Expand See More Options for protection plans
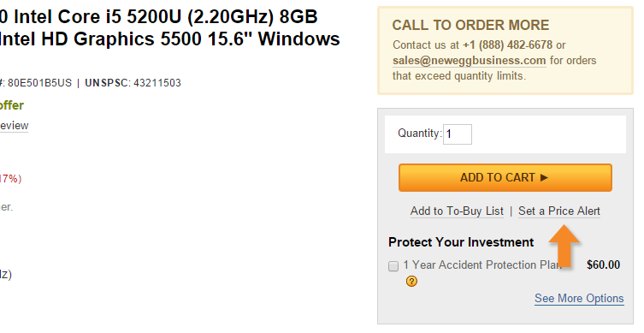 [x=579, y=298]
